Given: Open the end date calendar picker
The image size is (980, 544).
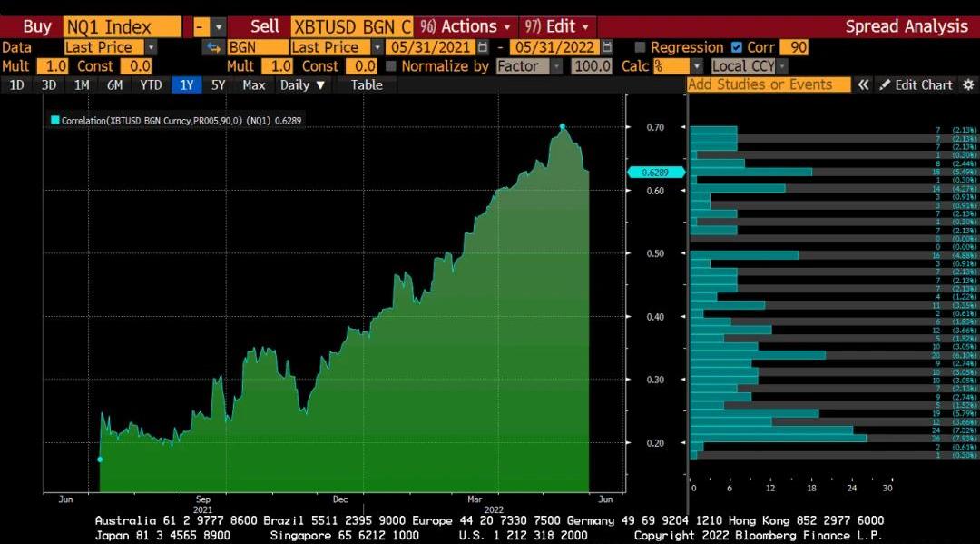Looking at the screenshot, I should (x=607, y=47).
